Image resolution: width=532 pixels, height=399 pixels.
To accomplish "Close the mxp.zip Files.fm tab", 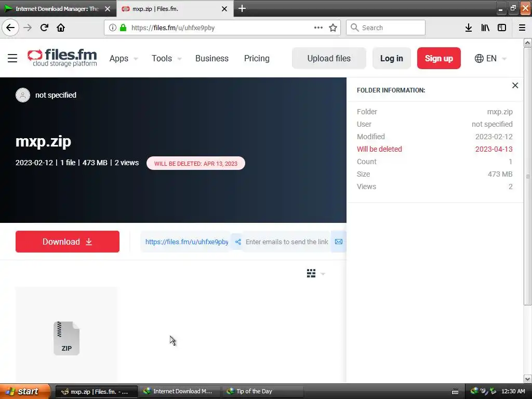I will click(224, 9).
